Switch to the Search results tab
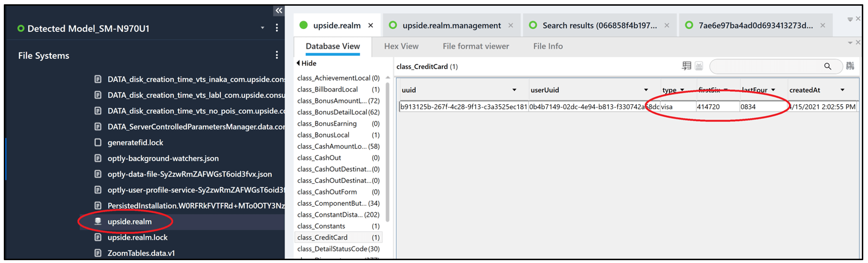Viewport: 868px width, 263px height. [599, 26]
